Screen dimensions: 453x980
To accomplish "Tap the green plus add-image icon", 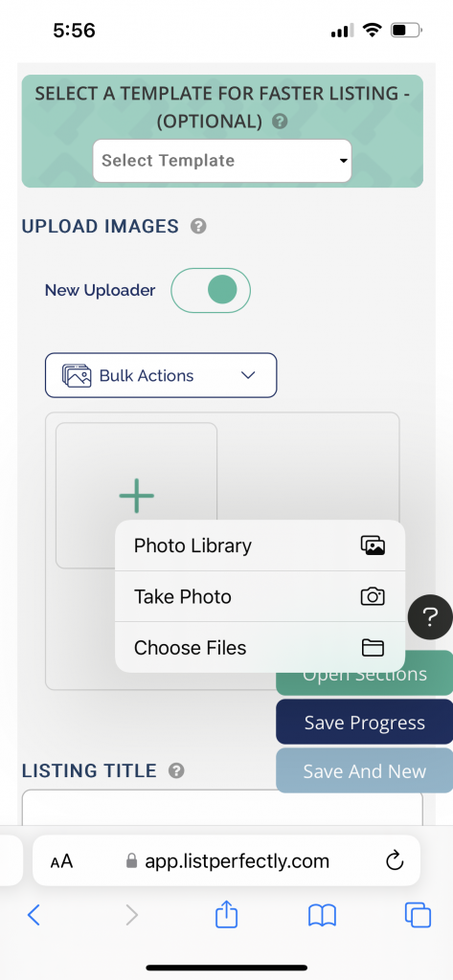I will coord(136,496).
